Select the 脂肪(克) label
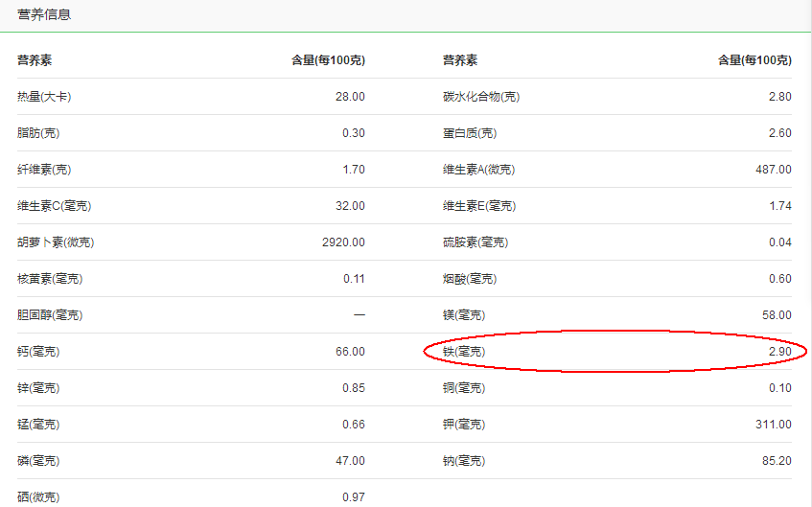This screenshot has width=812, height=507. pyautogui.click(x=38, y=133)
